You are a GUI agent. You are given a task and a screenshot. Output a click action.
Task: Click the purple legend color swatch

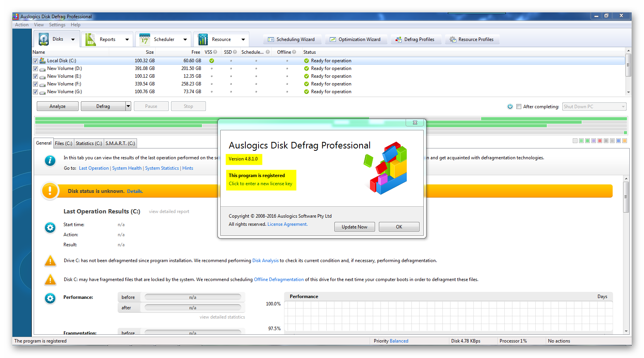[x=594, y=141]
